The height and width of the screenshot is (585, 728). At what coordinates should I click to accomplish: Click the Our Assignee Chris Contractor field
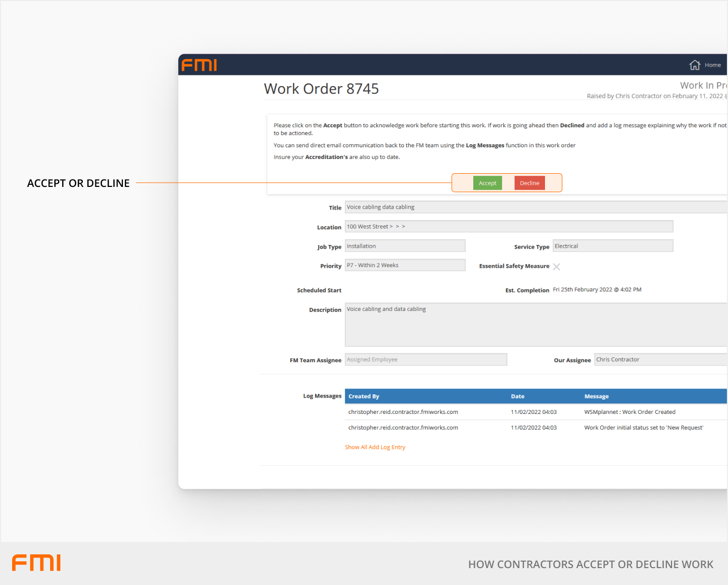[x=660, y=360]
